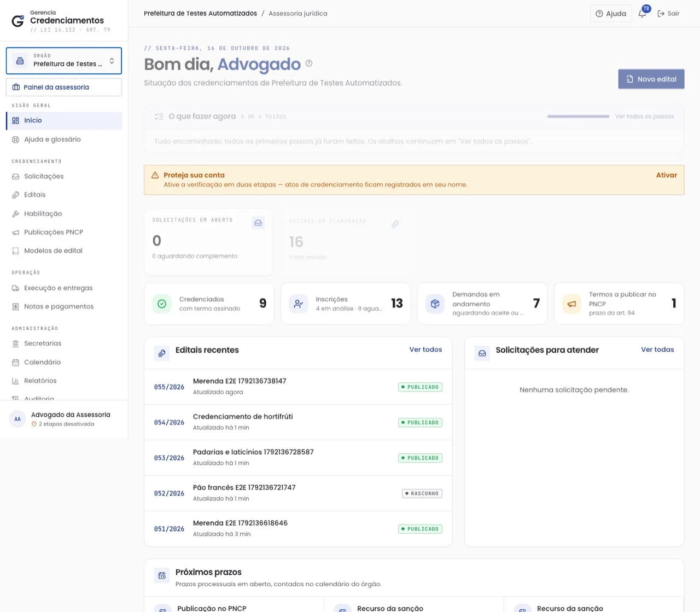Click inbox icon in Solicitações em aberto card
Image resolution: width=700 pixels, height=612 pixels.
click(x=258, y=223)
